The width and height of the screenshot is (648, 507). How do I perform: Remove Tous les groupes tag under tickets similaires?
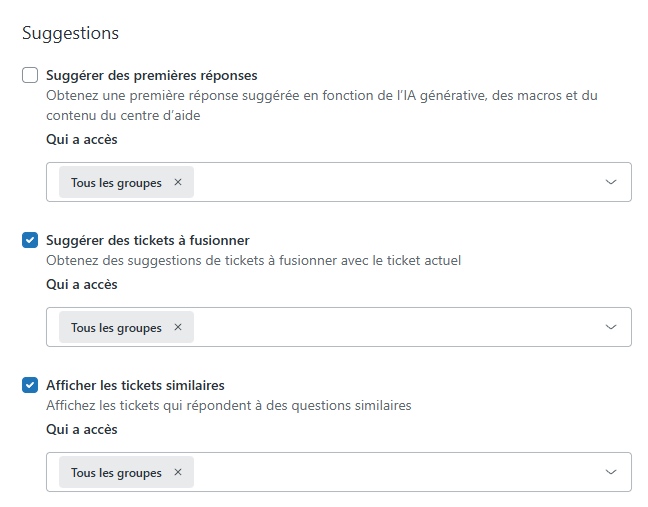(178, 472)
